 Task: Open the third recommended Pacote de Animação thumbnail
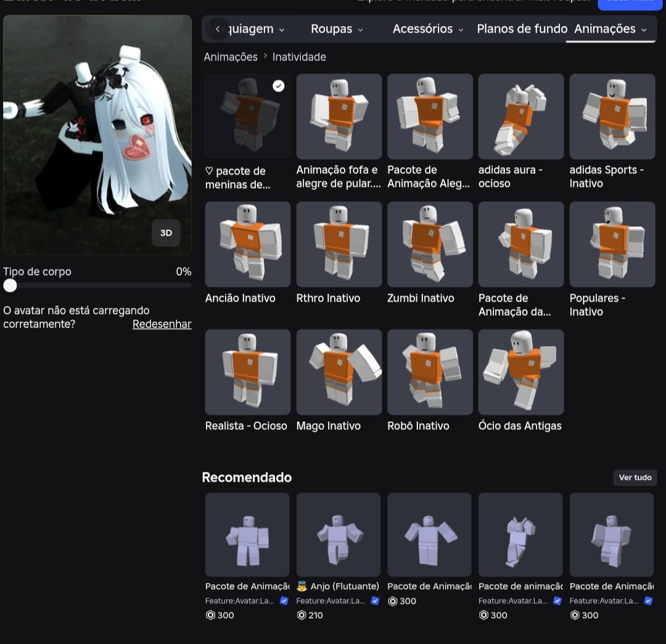click(429, 535)
